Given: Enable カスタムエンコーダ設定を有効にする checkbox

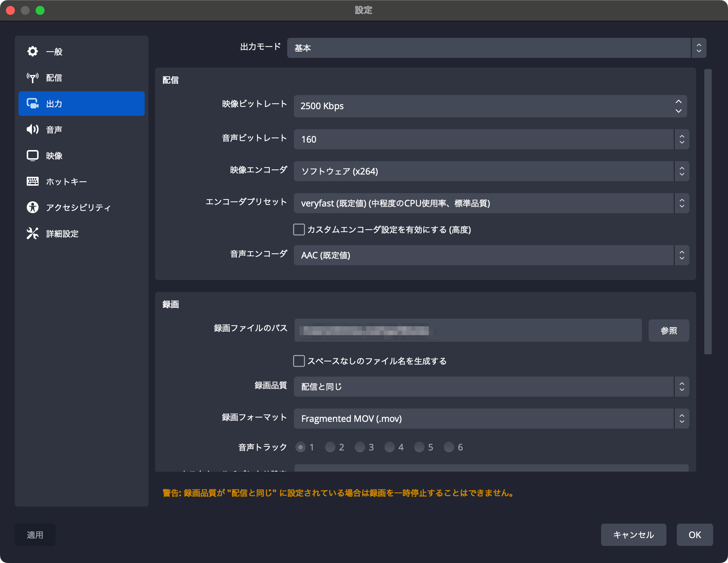Looking at the screenshot, I should 299,230.
